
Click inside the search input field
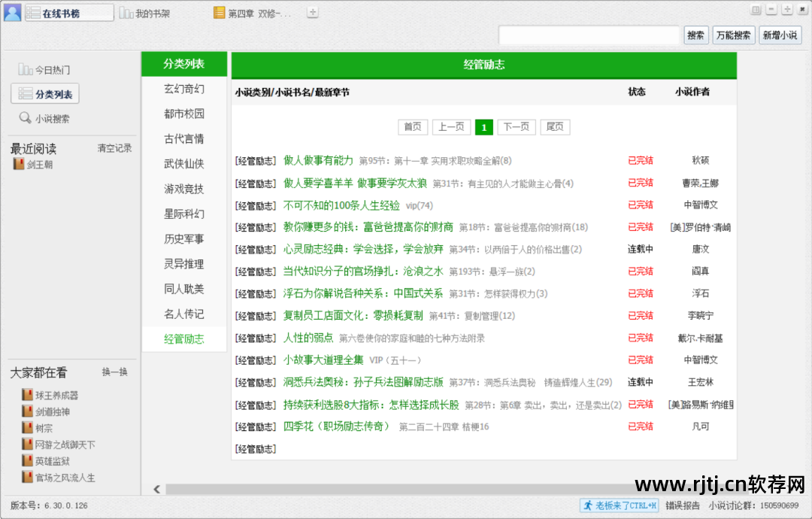pos(590,35)
